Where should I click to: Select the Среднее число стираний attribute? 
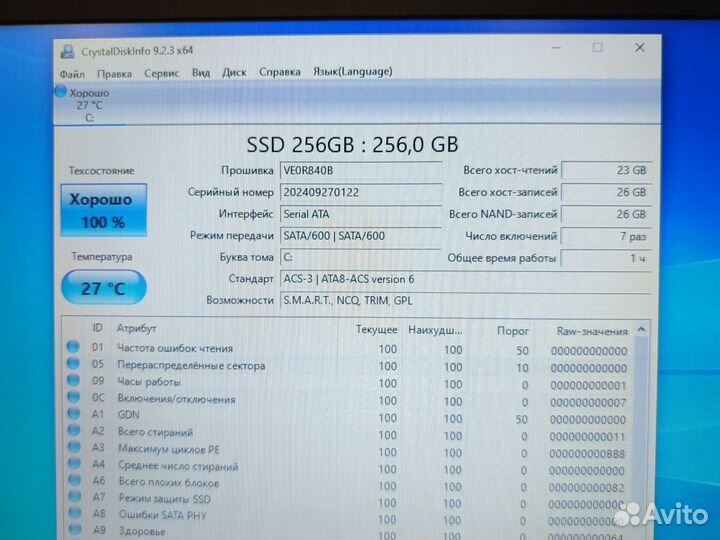tap(179, 466)
